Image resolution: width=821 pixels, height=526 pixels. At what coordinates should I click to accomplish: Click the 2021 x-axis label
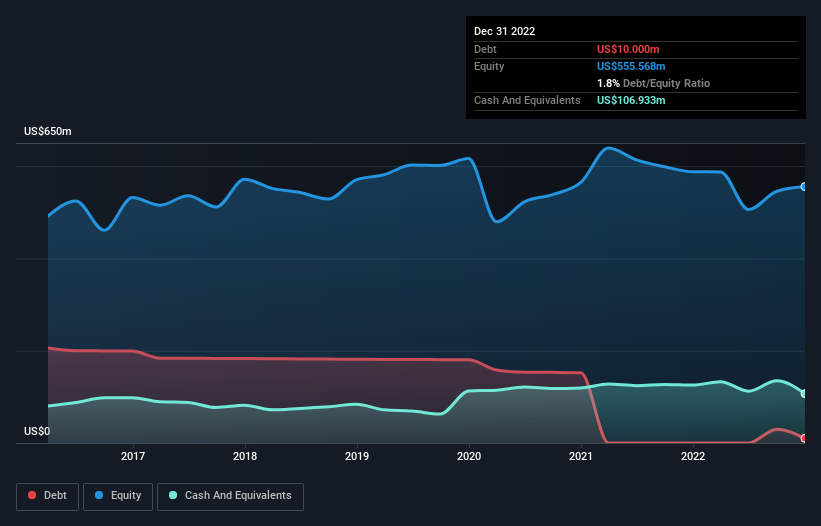click(581, 456)
